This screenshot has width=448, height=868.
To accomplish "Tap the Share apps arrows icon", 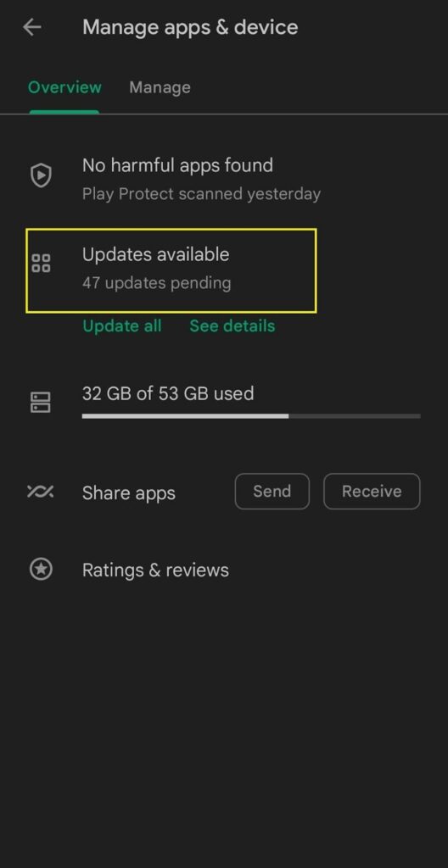I will click(x=41, y=491).
